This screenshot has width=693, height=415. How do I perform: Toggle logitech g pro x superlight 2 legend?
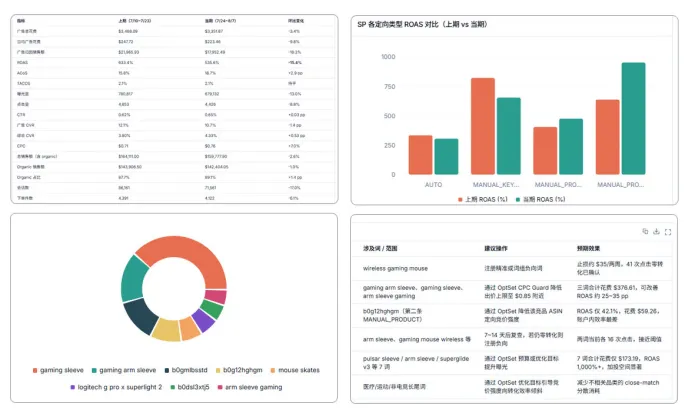tap(116, 387)
